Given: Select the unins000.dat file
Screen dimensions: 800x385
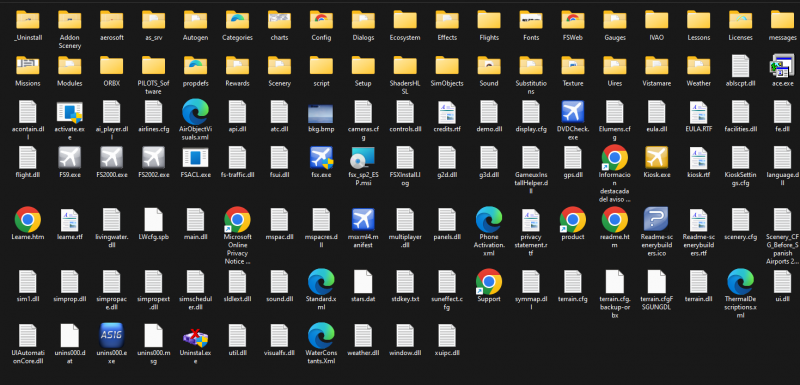Looking at the screenshot, I should [69, 335].
